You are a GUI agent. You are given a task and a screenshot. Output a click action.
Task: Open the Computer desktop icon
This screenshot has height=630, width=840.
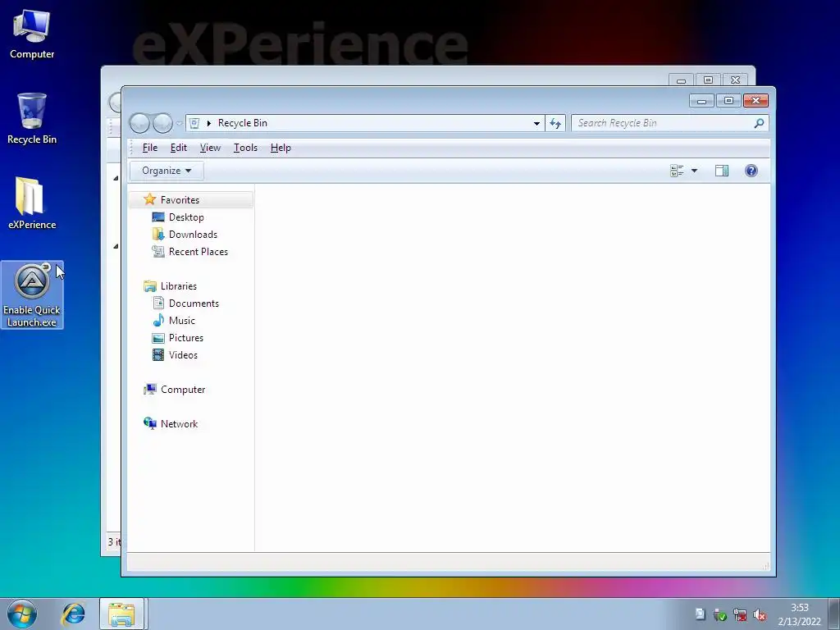[32, 34]
